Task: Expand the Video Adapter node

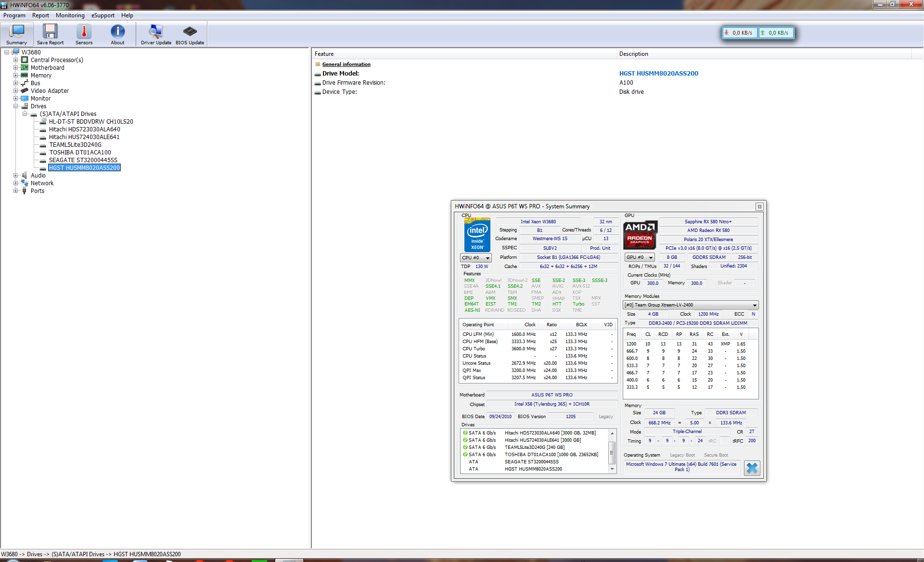Action: point(16,90)
